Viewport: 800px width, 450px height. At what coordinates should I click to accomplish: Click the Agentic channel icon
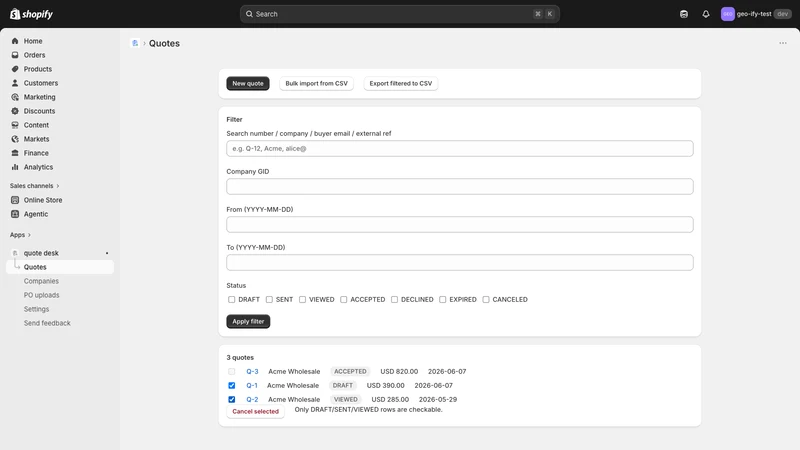click(15, 214)
